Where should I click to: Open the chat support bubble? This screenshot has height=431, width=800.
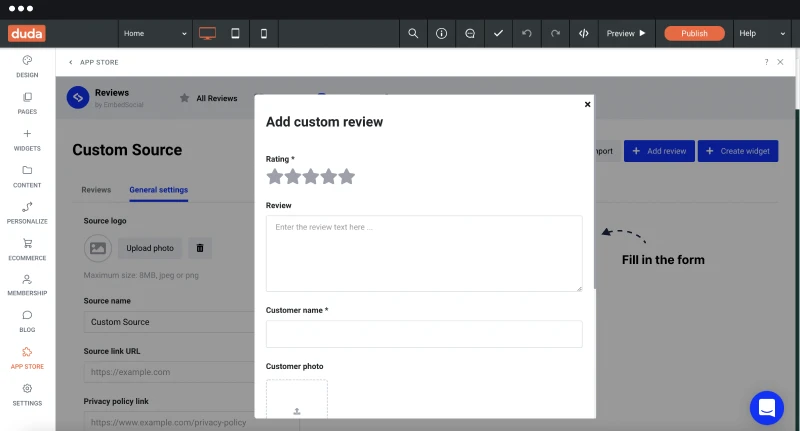point(766,408)
